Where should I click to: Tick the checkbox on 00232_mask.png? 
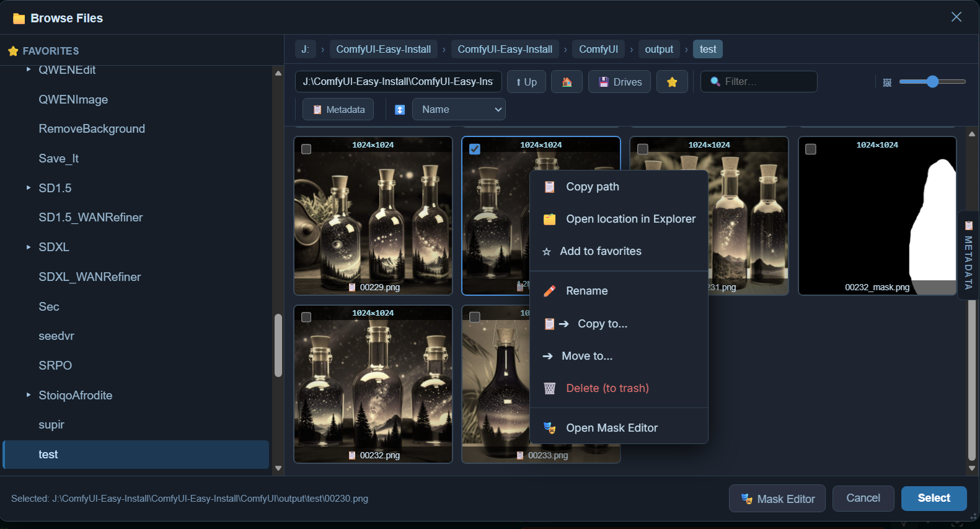point(811,149)
